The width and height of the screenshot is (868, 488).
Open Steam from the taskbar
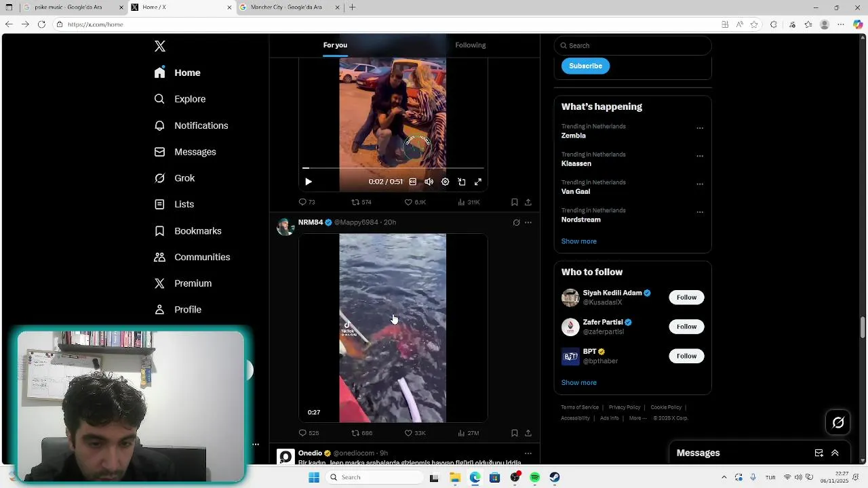coord(555,478)
